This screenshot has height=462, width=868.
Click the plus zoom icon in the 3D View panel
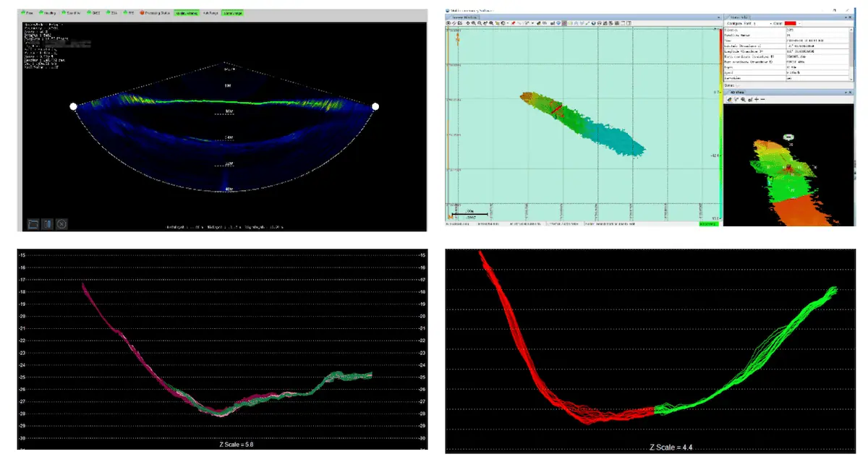(x=757, y=99)
